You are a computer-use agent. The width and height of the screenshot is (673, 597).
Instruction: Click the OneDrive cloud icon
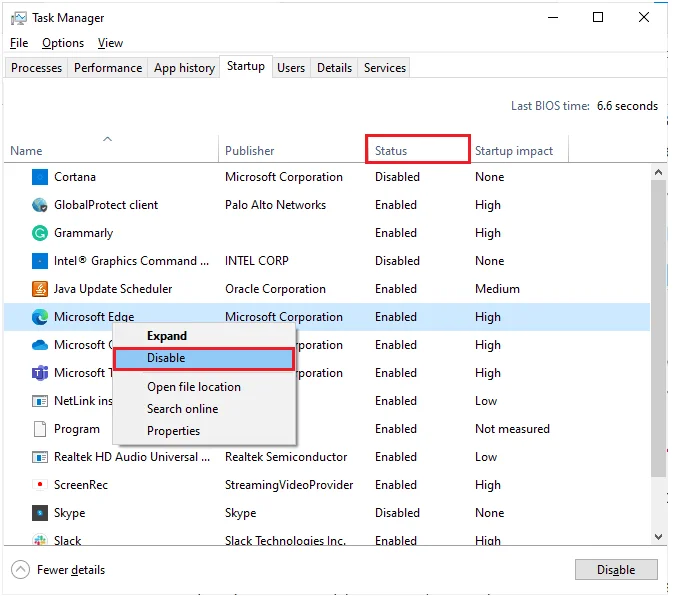(x=40, y=345)
